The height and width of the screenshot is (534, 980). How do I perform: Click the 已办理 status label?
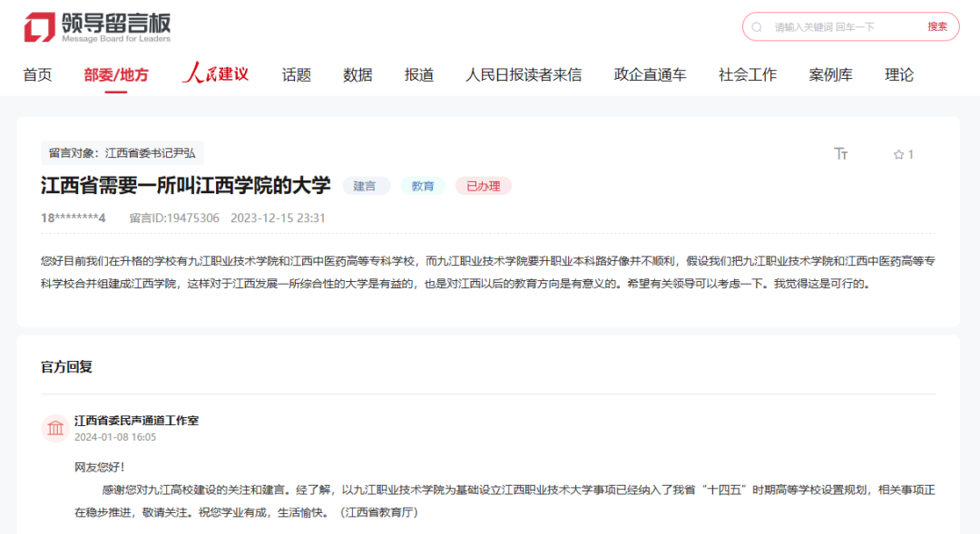tap(483, 185)
